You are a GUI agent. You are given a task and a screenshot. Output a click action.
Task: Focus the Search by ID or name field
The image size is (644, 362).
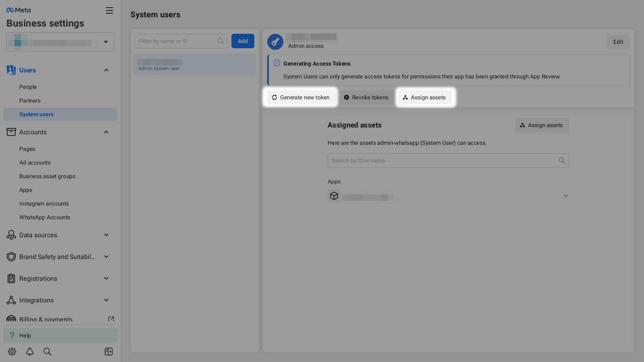(448, 160)
